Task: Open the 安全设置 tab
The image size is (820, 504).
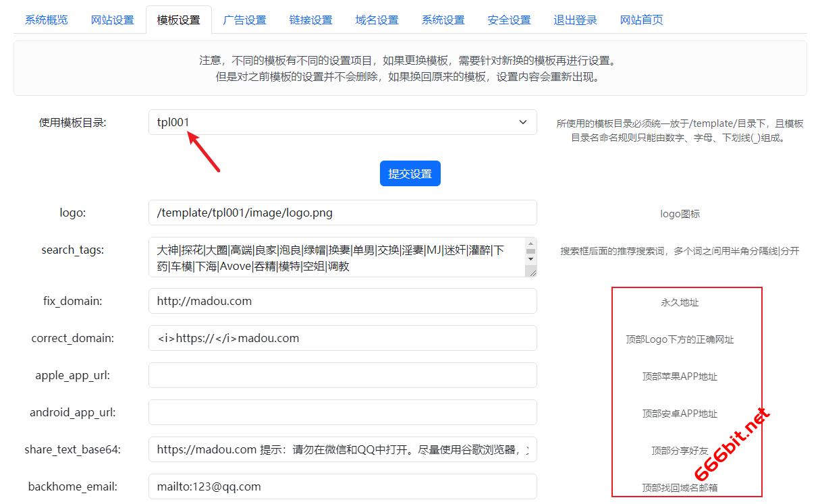Action: (x=509, y=20)
